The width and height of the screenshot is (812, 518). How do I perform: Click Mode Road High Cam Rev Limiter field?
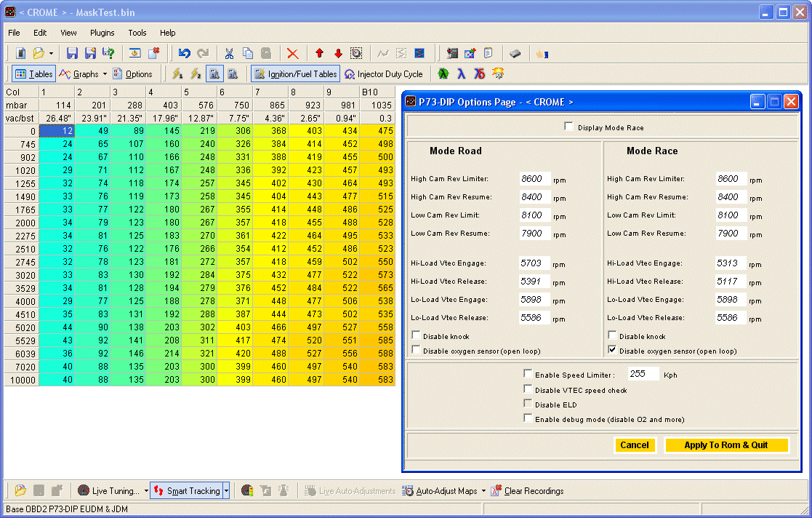(x=534, y=178)
